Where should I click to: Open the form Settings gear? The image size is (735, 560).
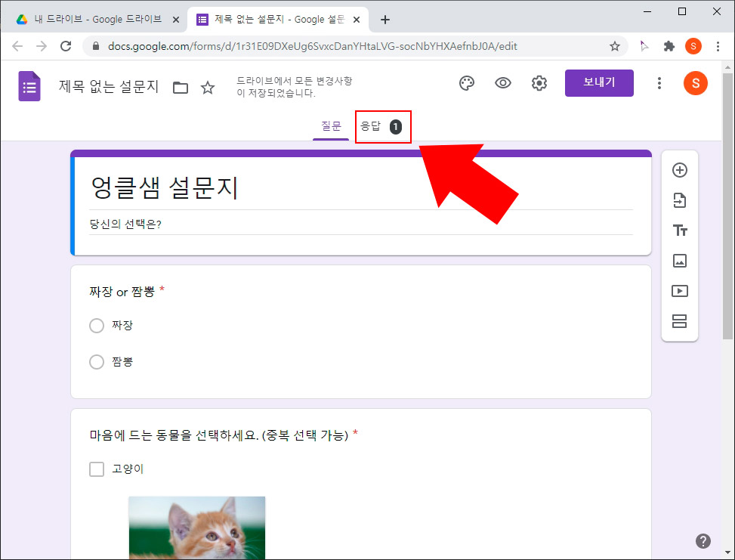[x=539, y=83]
